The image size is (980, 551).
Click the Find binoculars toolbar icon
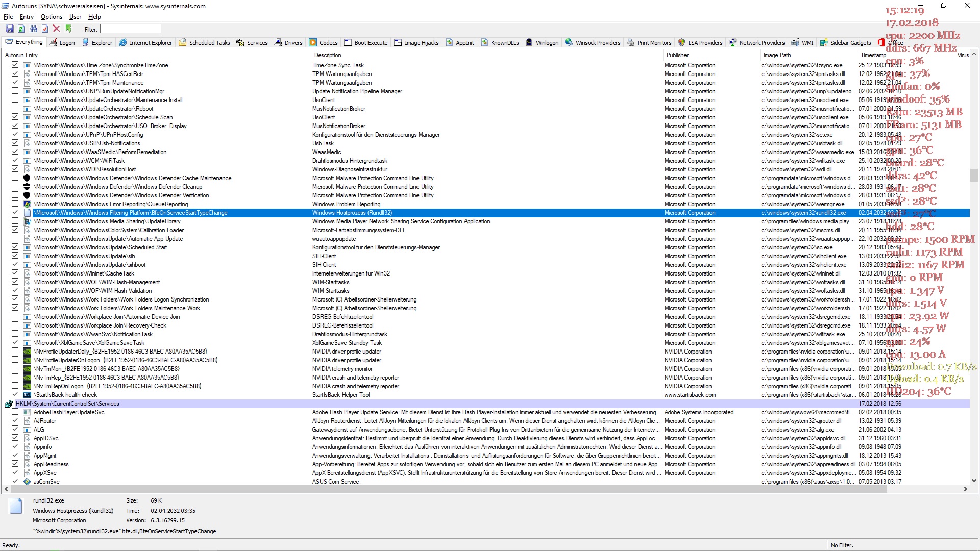tap(33, 29)
